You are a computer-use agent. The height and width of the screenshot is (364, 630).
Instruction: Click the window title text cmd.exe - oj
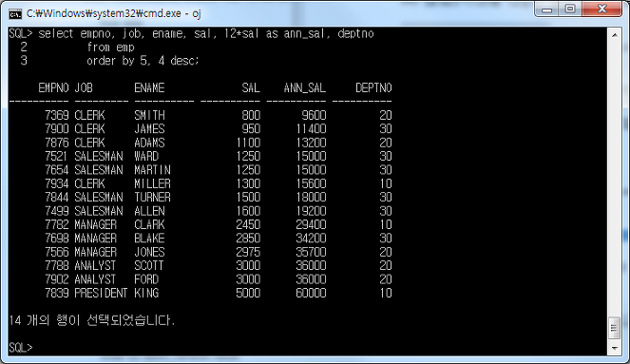[113, 13]
